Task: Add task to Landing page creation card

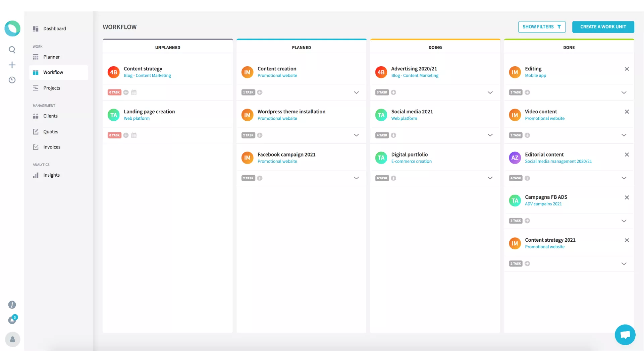Action: tap(126, 135)
